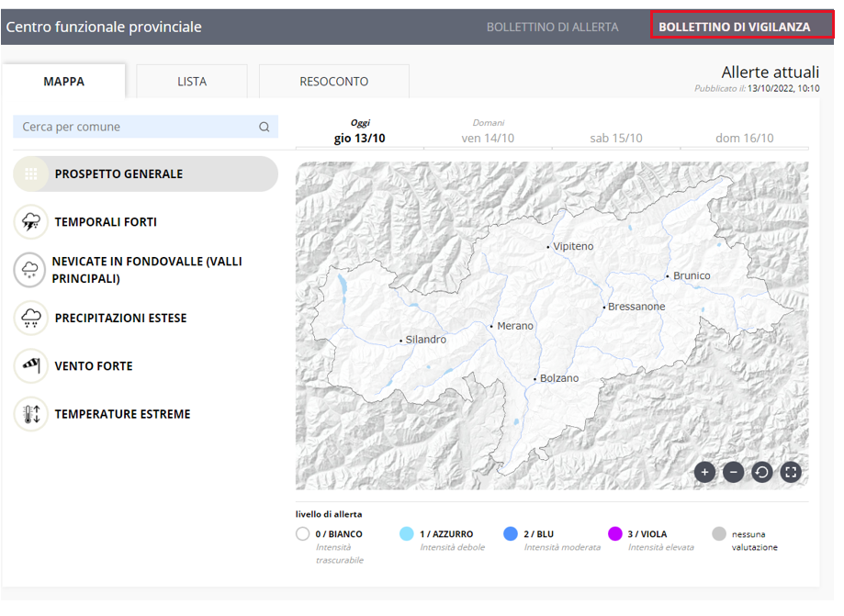Click the extreme temperatures thermometer icon
Screen dimensions: 844x616
31,414
